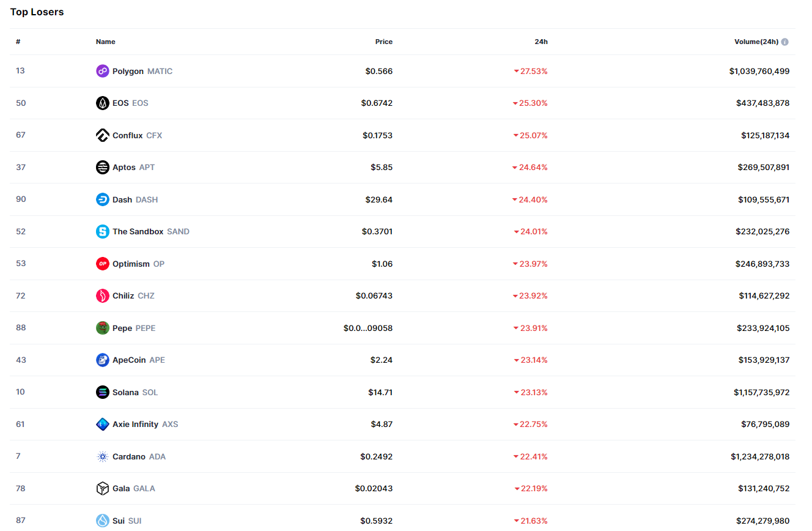The image size is (812, 531).
Task: Click The Sandbox SAND logo
Action: (x=103, y=231)
